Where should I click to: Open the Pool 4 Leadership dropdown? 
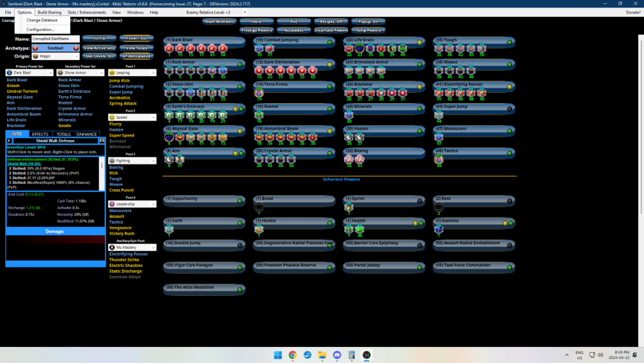pos(132,204)
